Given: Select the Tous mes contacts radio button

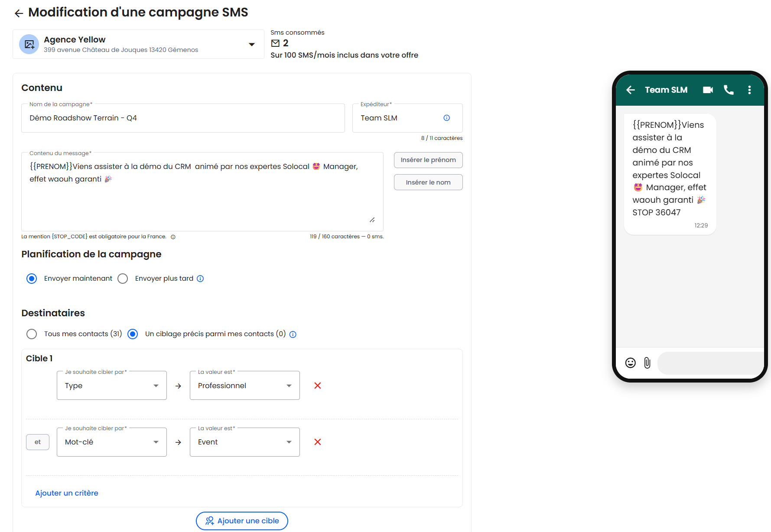Looking at the screenshot, I should [32, 334].
